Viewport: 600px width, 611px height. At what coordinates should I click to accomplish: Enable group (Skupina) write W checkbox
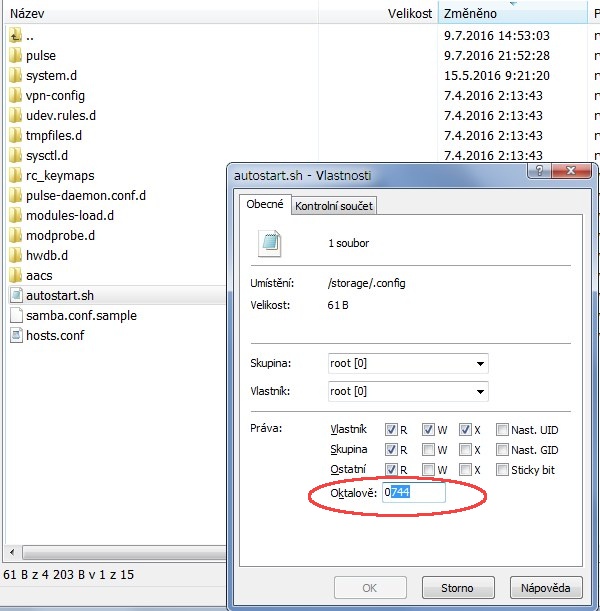[428, 449]
